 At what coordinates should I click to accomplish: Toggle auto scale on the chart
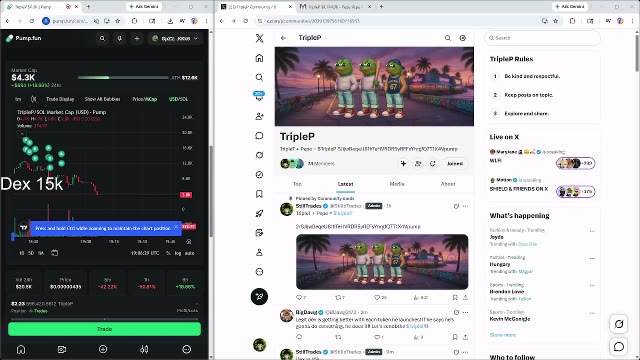coord(189,253)
